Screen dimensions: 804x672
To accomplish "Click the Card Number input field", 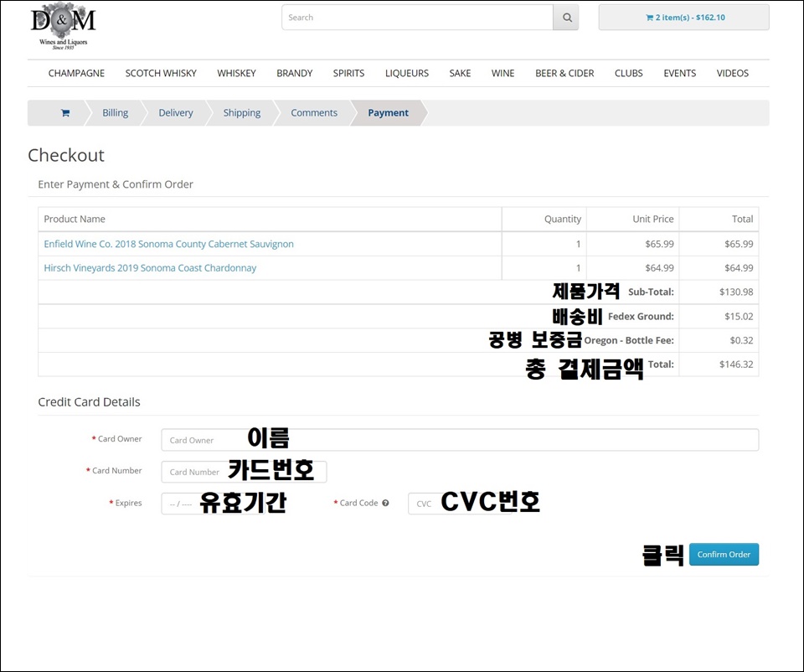I will point(244,472).
